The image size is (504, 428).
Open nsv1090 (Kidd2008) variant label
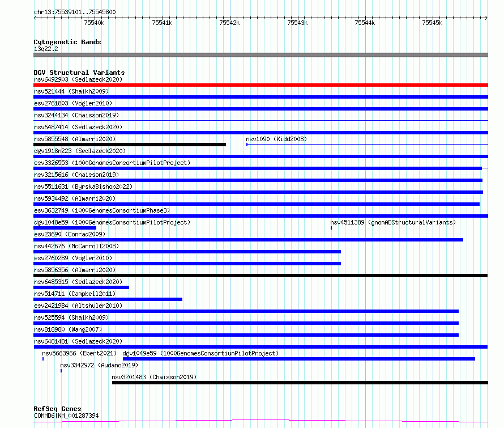(276, 139)
